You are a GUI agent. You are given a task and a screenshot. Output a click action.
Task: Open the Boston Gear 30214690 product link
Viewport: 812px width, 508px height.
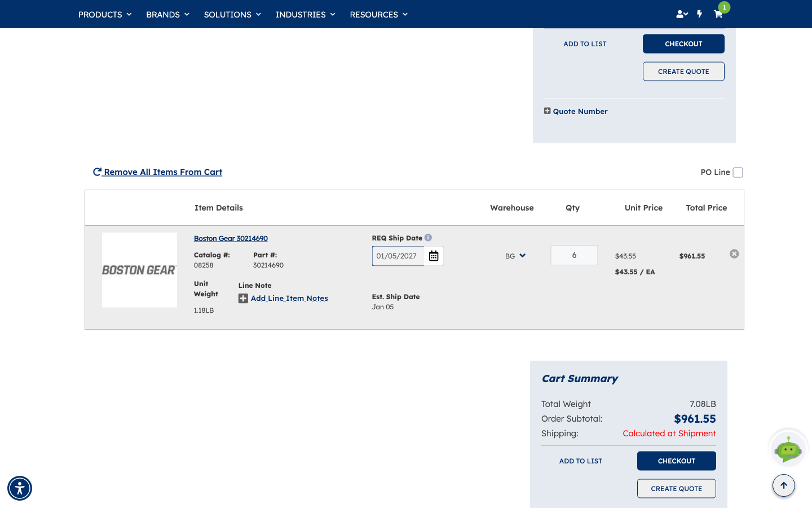231,238
